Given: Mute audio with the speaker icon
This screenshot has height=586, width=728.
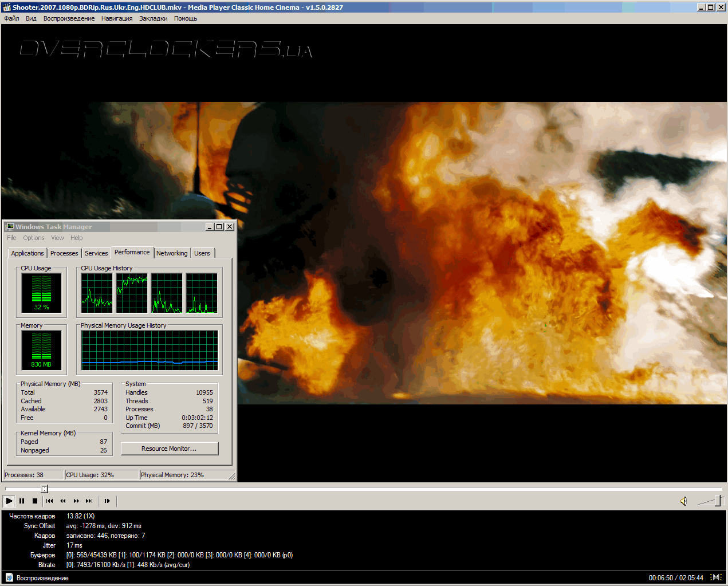Looking at the screenshot, I should [683, 501].
